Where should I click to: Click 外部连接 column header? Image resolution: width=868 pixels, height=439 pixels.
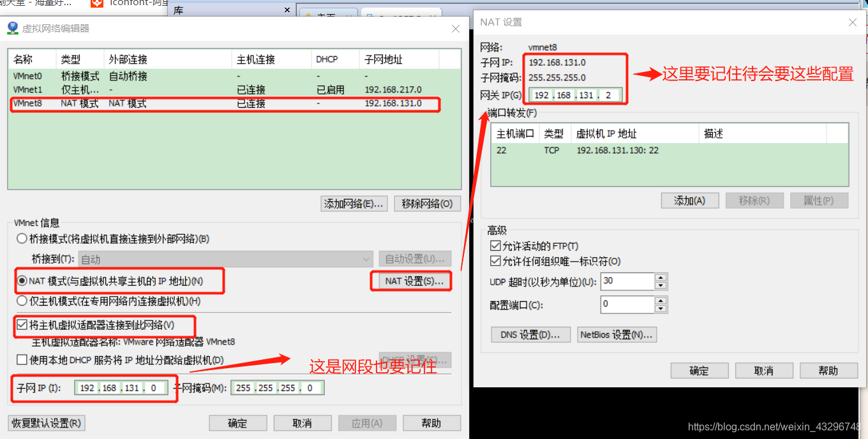click(168, 59)
